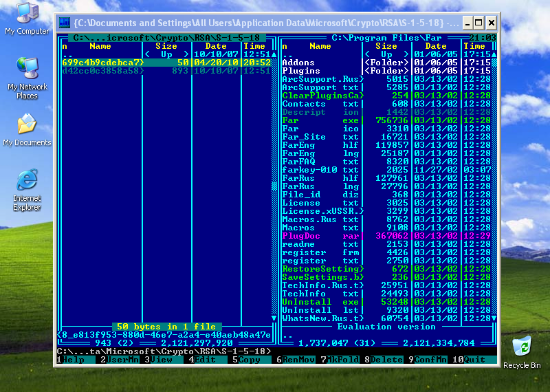Click right panel scroll up arrow
Image resolution: width=550 pixels, height=392 pixels.
click(x=494, y=54)
